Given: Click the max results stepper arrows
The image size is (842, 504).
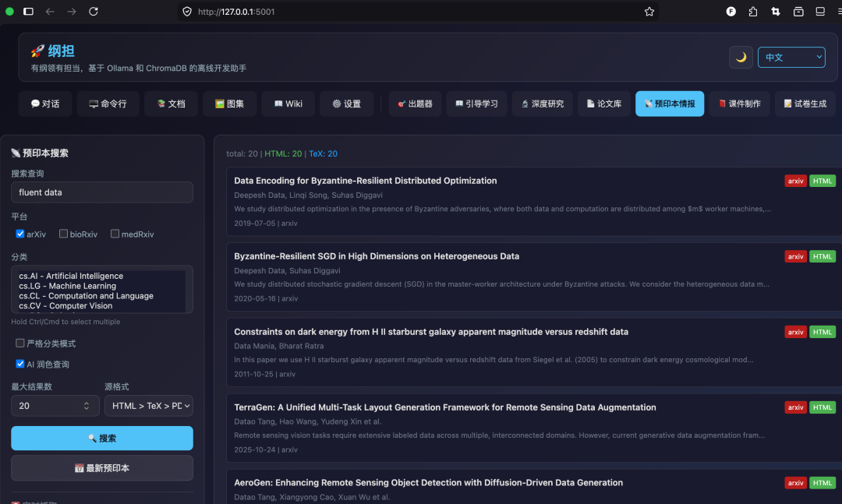Looking at the screenshot, I should click(87, 406).
